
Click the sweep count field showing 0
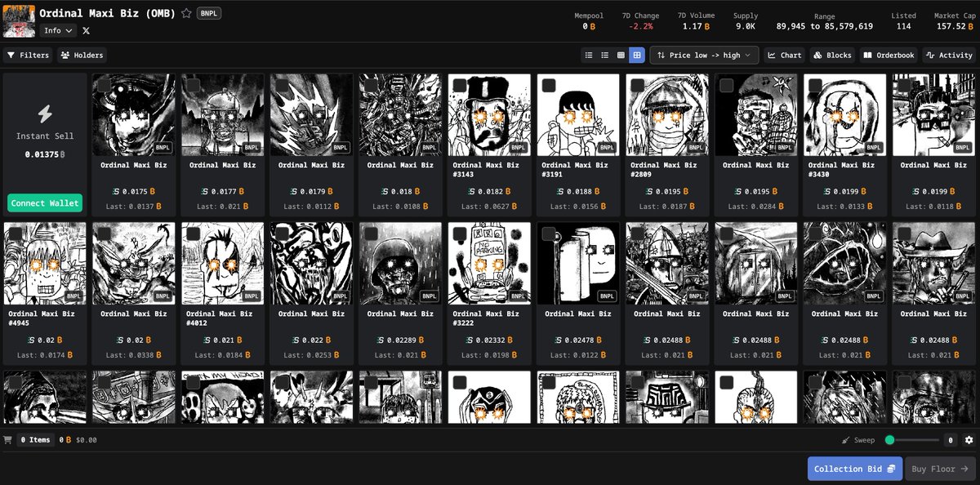pos(951,440)
